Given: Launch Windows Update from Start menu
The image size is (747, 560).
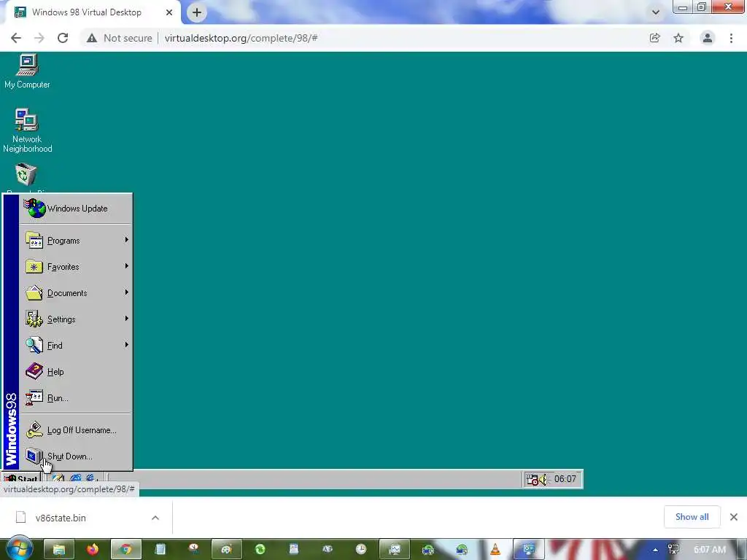Looking at the screenshot, I should [x=76, y=209].
